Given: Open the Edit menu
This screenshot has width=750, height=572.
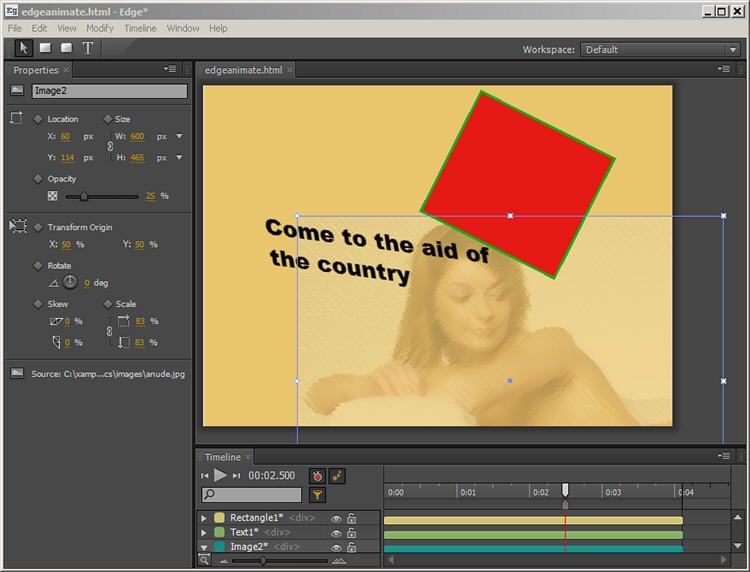Looking at the screenshot, I should click(39, 28).
